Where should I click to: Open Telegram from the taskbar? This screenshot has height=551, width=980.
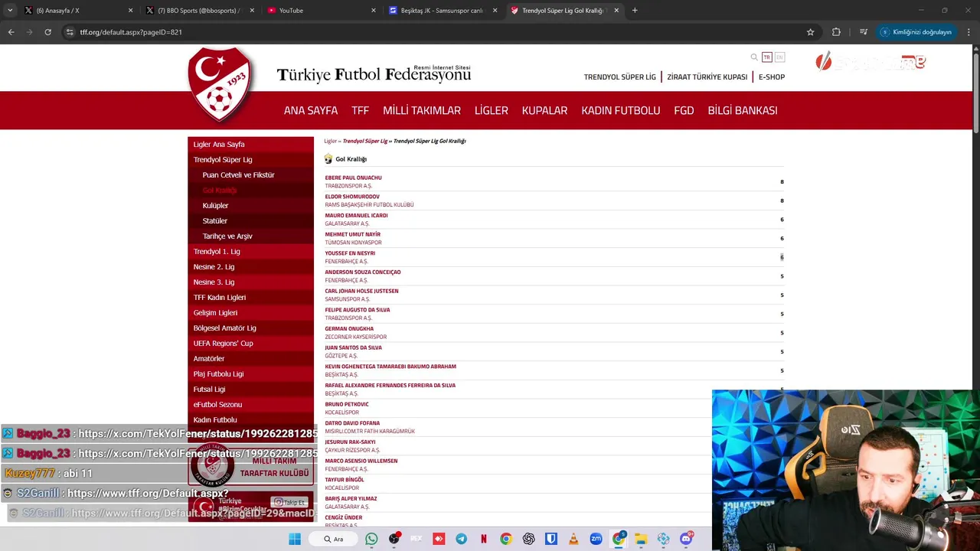point(461,539)
